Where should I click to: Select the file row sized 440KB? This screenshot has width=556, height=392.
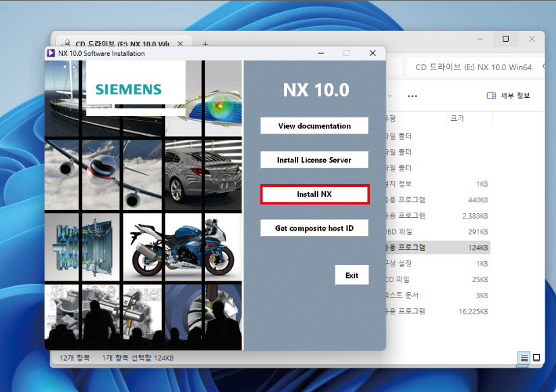pos(437,200)
